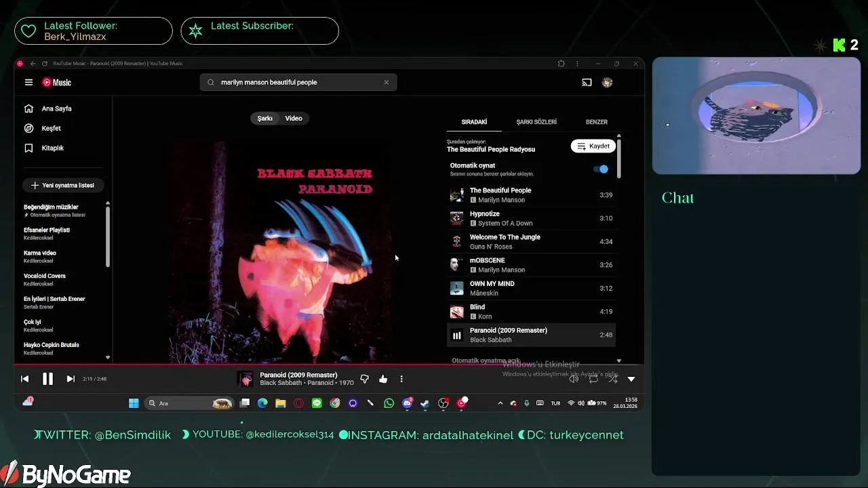Open the account avatar menu

click(x=607, y=83)
